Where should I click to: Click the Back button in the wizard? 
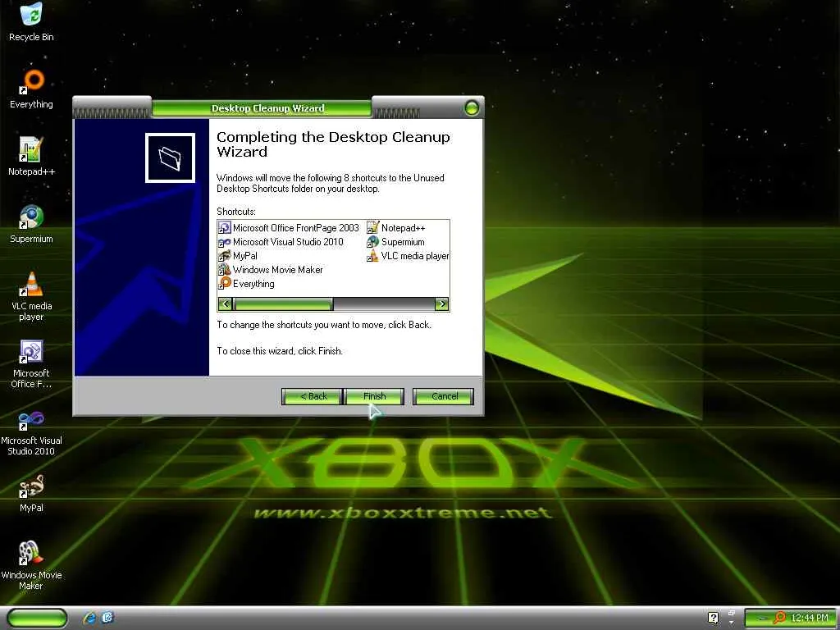click(x=313, y=396)
